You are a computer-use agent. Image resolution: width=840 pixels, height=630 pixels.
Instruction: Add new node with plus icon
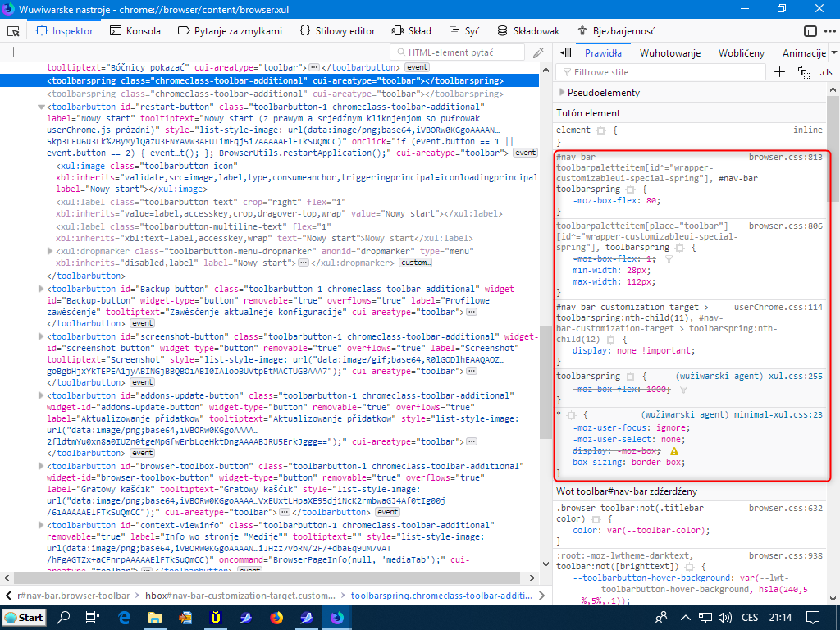[13, 52]
